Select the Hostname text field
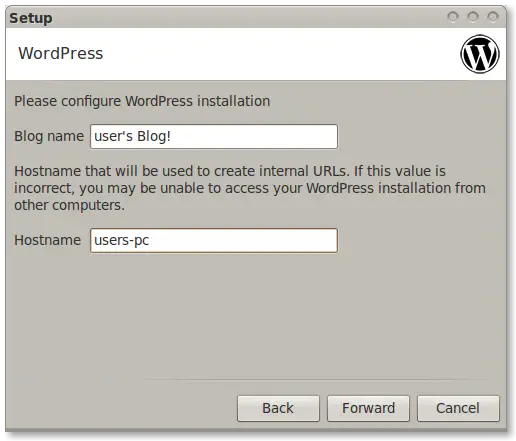Viewport: 516px width, 441px height. [214, 240]
